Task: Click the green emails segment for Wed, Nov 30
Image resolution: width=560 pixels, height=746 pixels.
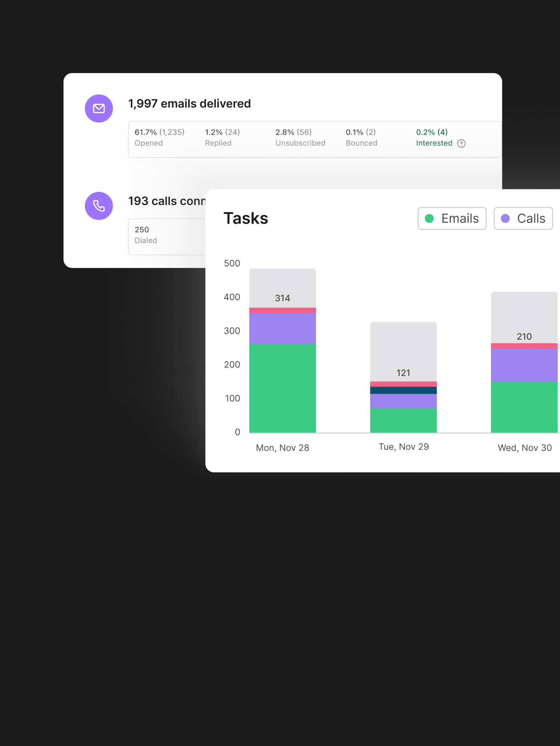Action: tap(524, 407)
